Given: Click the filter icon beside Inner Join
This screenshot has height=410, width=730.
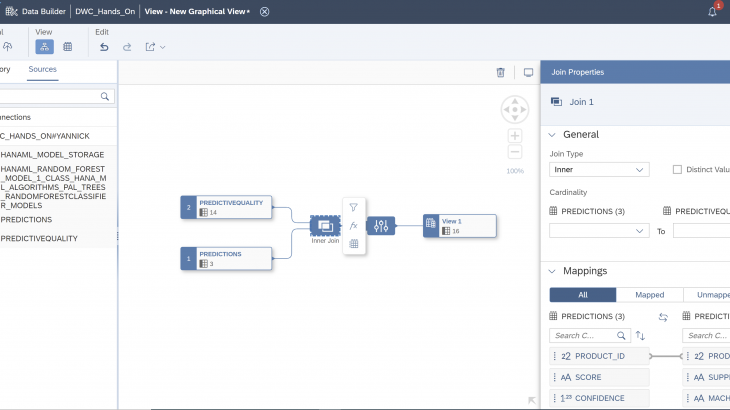Looking at the screenshot, I should tap(353, 207).
